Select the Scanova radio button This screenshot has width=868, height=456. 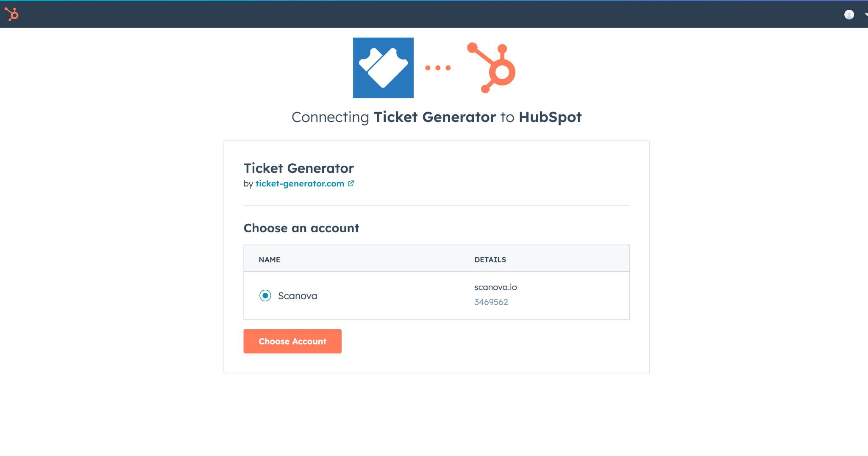tap(265, 295)
